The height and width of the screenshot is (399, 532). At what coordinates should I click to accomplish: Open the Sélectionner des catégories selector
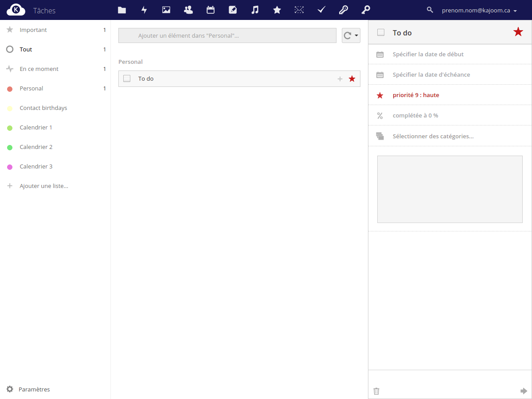pyautogui.click(x=433, y=136)
